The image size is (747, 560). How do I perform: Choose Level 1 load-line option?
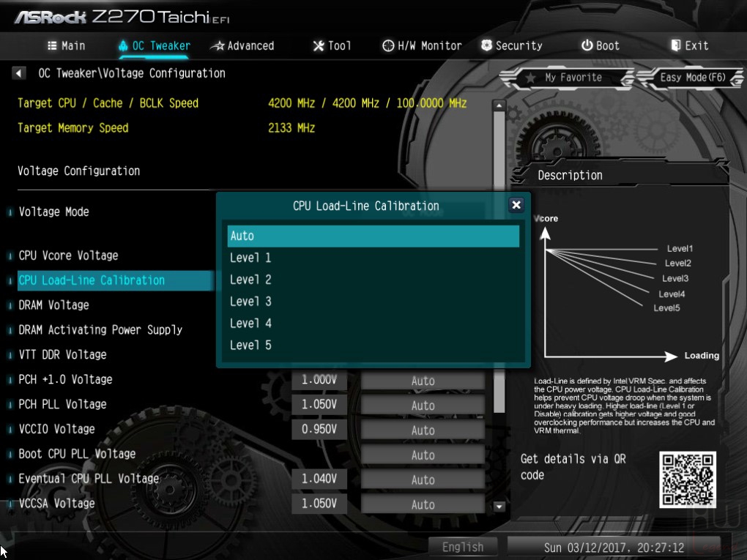point(373,258)
